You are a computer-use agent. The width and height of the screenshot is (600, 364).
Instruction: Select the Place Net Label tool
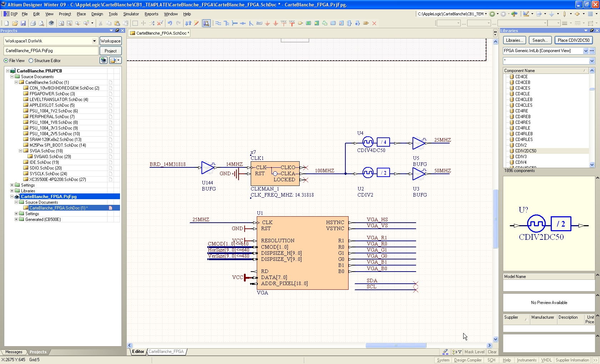click(259, 23)
